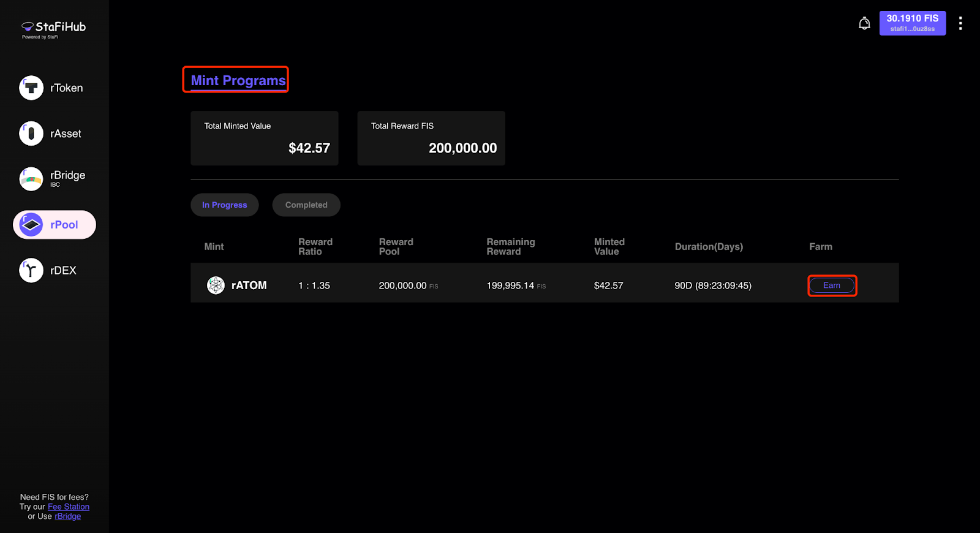Open the notifications bell
This screenshot has height=533, width=980.
[x=864, y=23]
